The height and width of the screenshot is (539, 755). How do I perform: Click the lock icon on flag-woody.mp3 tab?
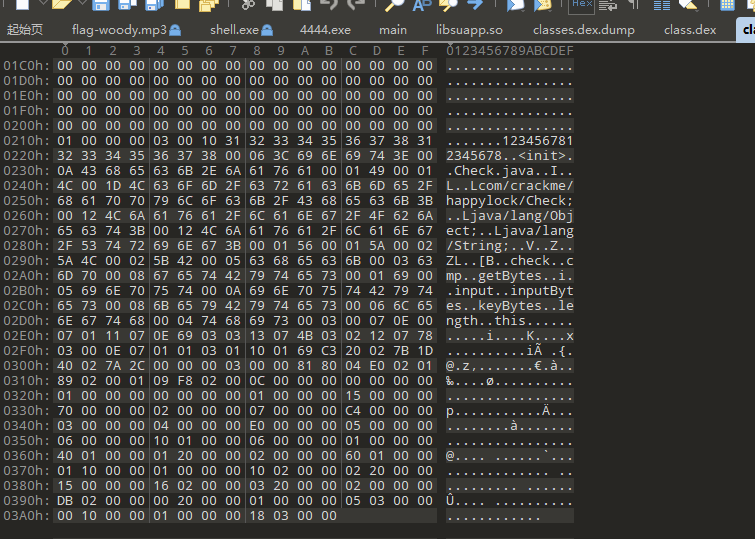point(175,30)
